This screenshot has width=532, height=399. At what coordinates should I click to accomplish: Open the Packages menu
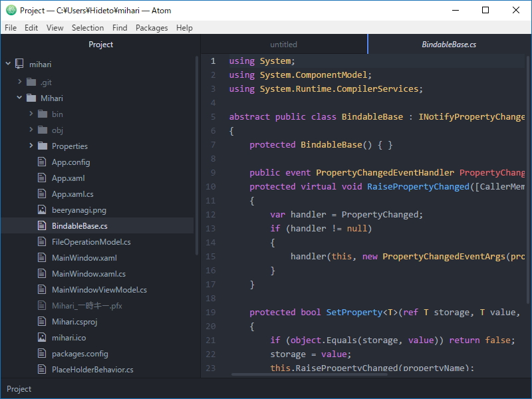click(x=152, y=28)
